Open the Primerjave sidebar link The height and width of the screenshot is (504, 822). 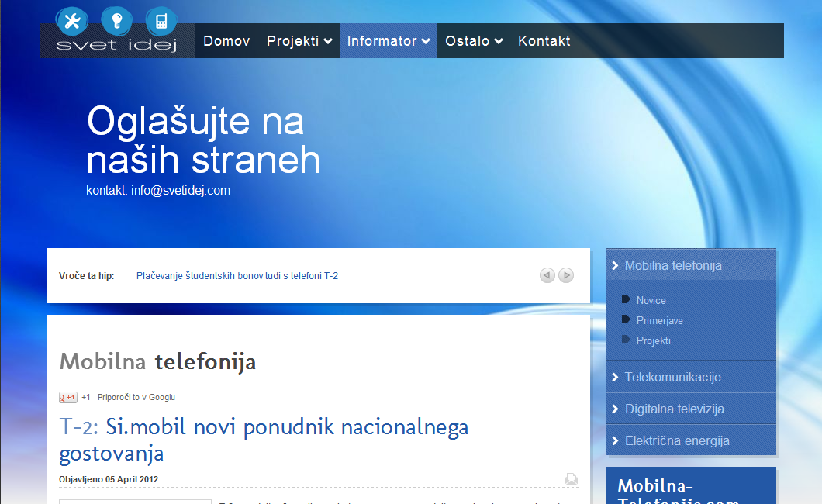(x=659, y=321)
